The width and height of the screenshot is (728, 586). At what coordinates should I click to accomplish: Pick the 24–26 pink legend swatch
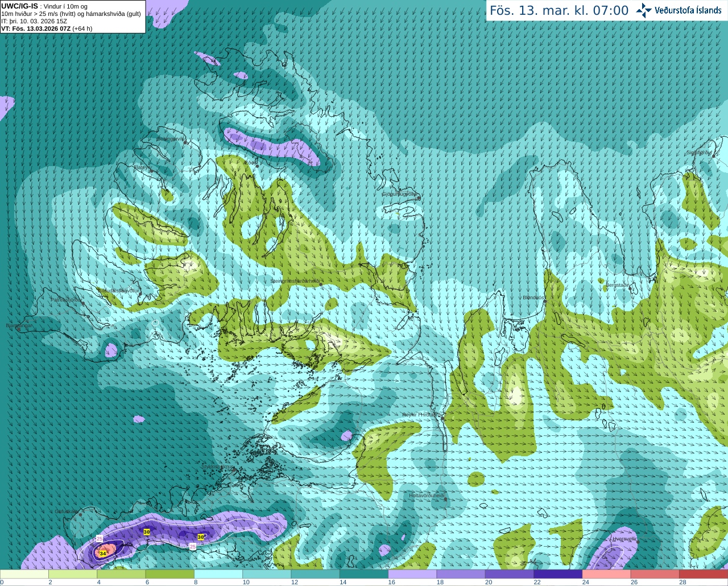click(x=607, y=574)
